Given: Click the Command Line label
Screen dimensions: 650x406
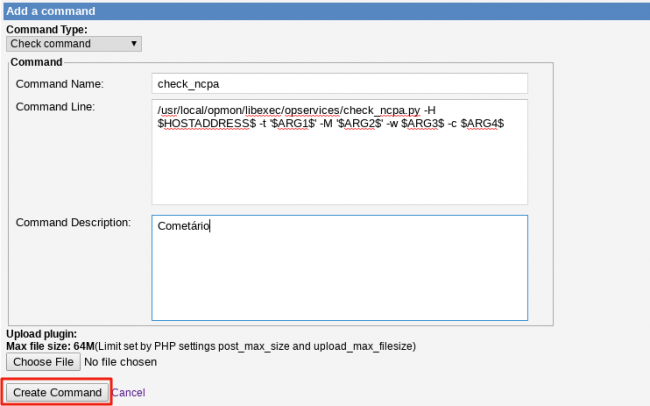Looking at the screenshot, I should point(54,107).
